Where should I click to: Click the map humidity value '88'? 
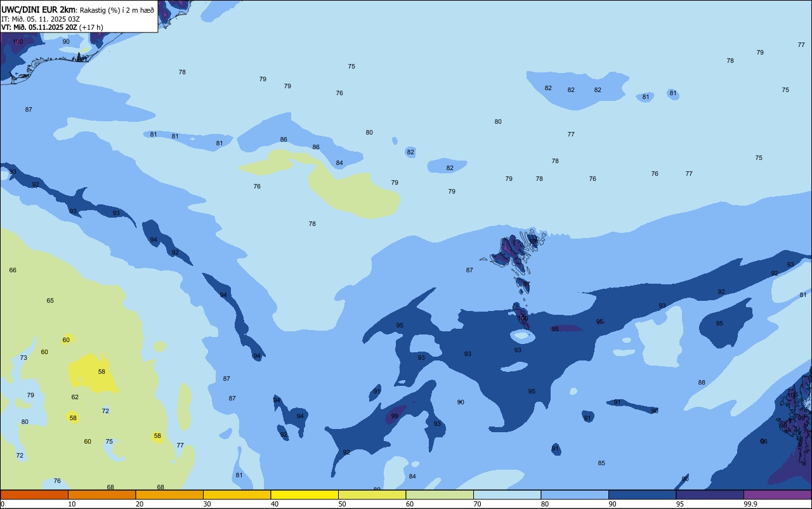click(x=702, y=383)
